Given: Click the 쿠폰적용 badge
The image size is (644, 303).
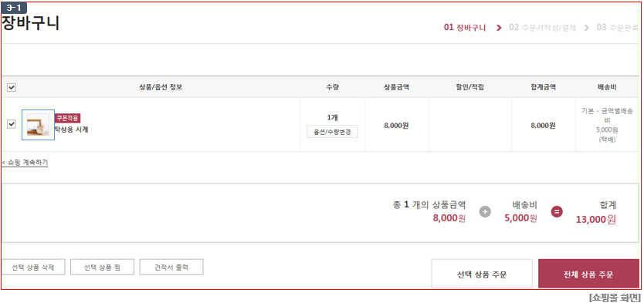Looking at the screenshot, I should click(x=68, y=118).
